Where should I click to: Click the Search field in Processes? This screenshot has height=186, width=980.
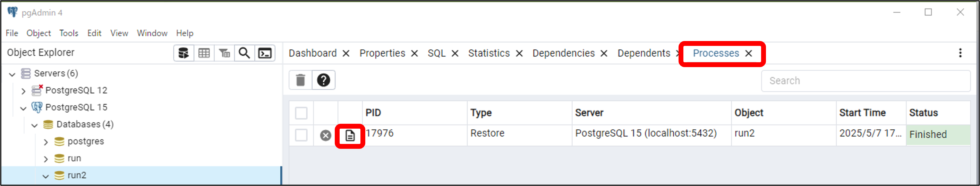tap(866, 81)
